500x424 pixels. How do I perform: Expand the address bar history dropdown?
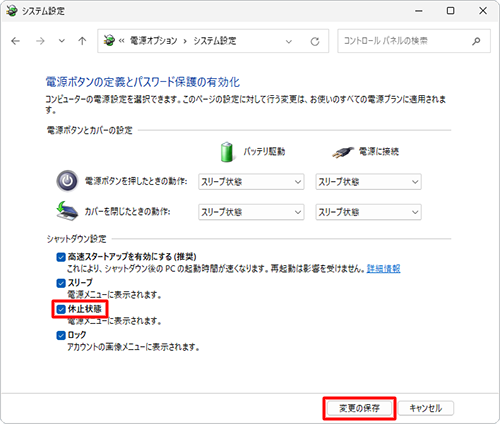[x=289, y=41]
